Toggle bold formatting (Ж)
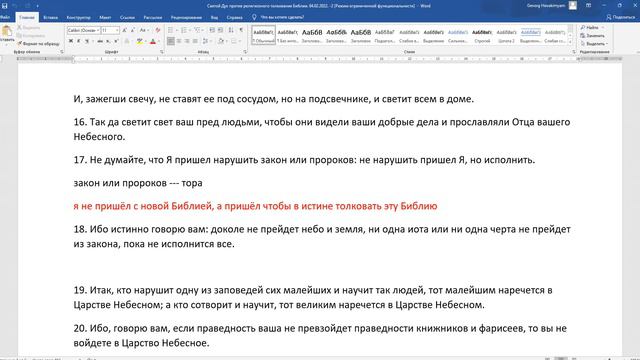This screenshot has width=640, height=360. click(x=71, y=41)
